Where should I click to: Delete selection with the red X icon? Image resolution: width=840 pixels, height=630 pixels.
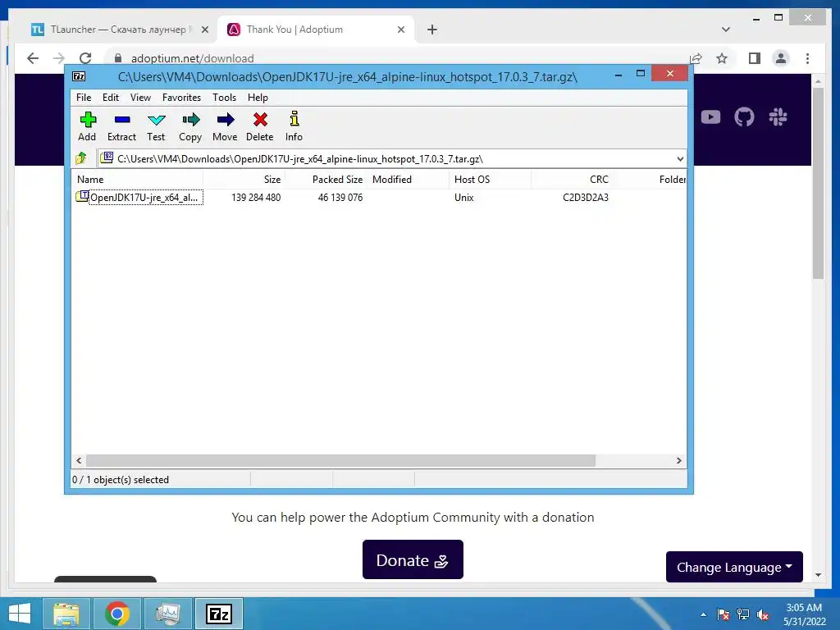(x=260, y=126)
